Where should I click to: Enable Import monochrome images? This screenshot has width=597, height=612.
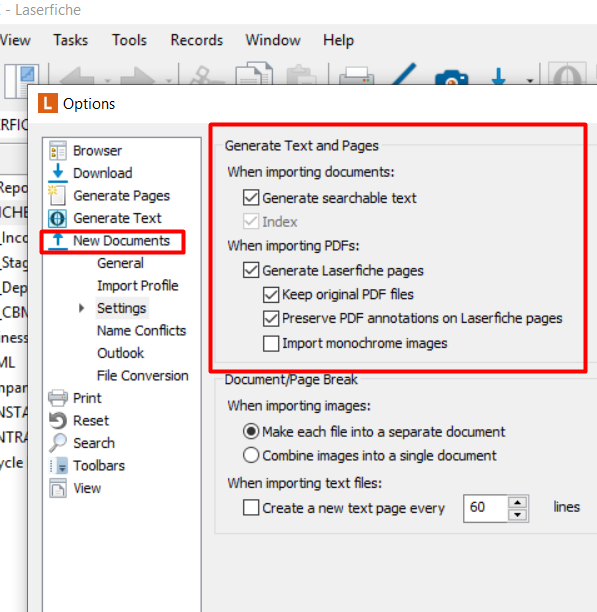[271, 344]
